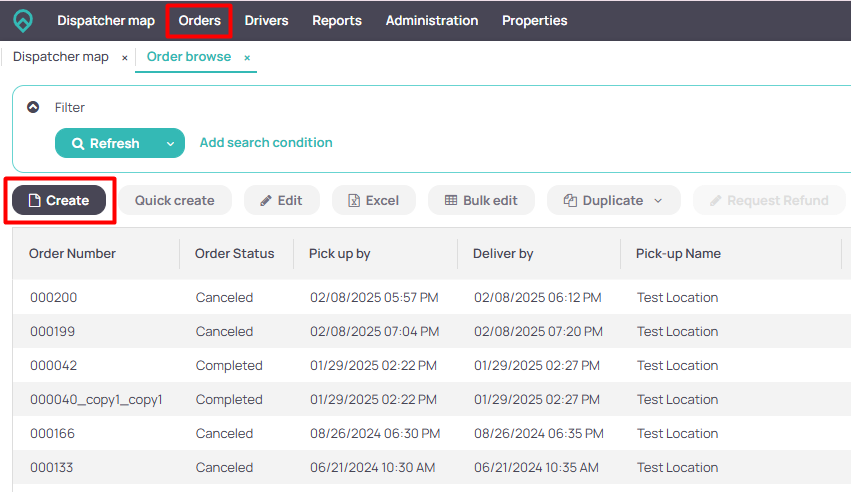Expand the Duplicate dropdown chevron
This screenshot has height=492, width=851.
[658, 201]
